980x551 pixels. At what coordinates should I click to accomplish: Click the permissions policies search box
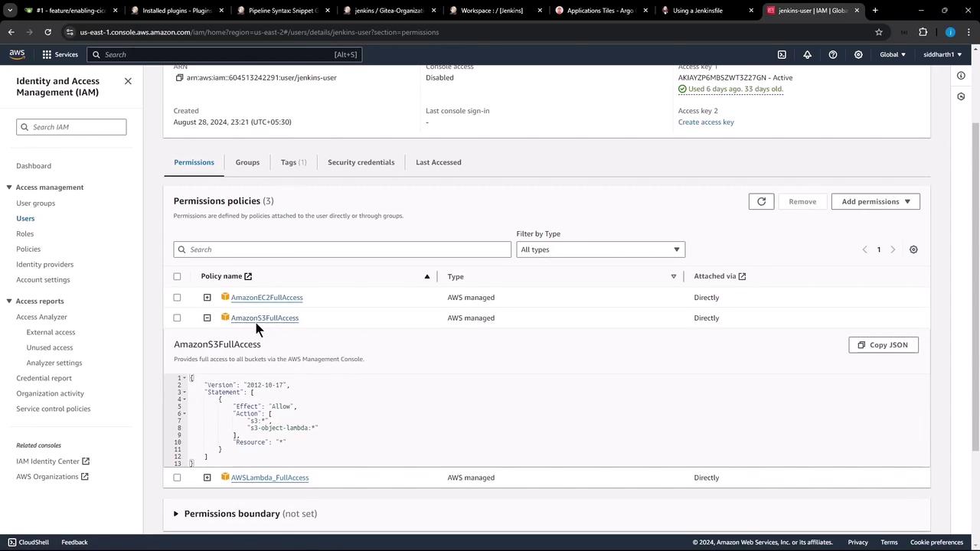click(x=342, y=249)
